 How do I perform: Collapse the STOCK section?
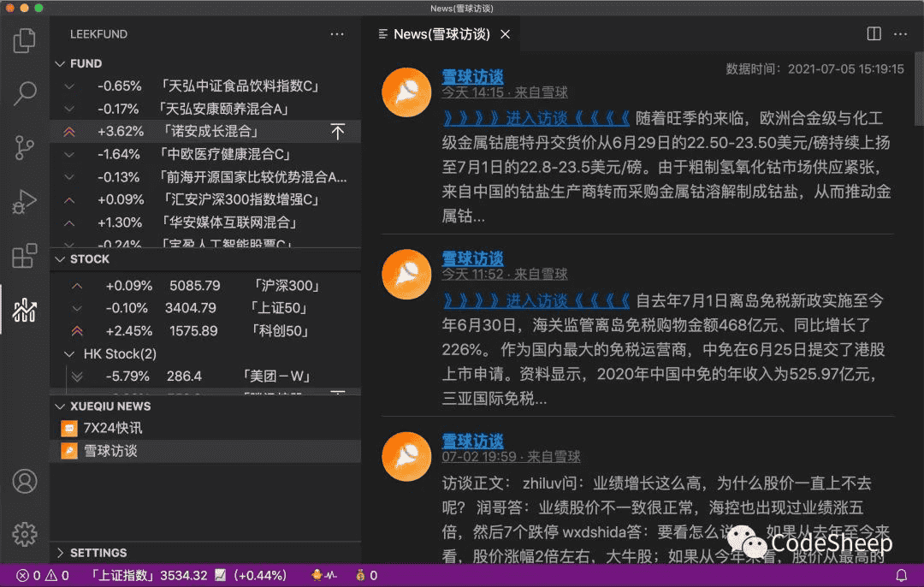pyautogui.click(x=60, y=259)
